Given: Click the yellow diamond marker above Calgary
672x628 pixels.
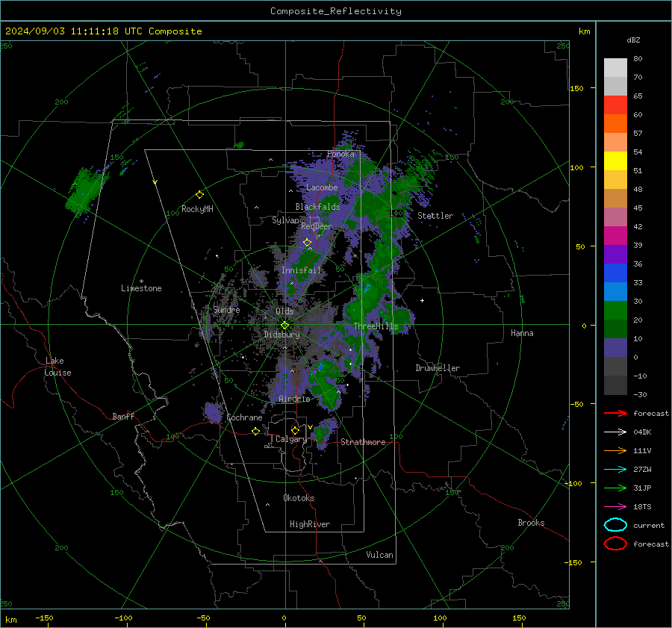Looking at the screenshot, I should (295, 430).
